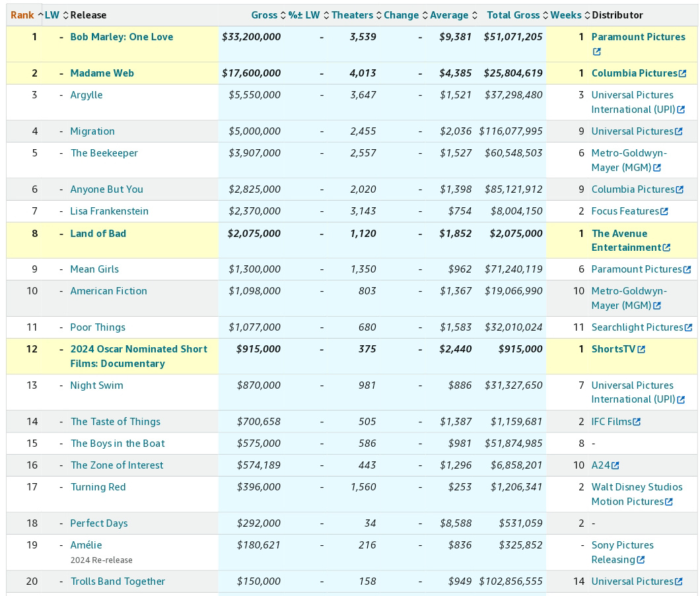Open Focus Features distributor link
This screenshot has height=596, width=700.
click(x=625, y=211)
